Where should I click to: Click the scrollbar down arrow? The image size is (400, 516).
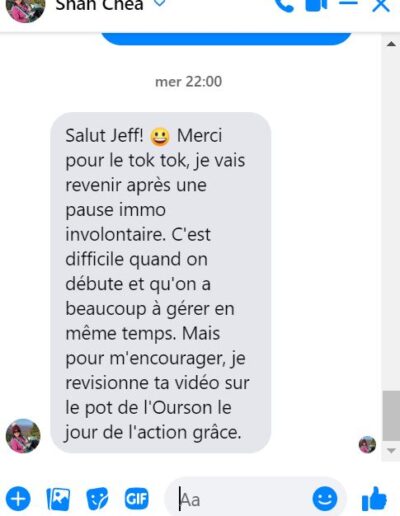coord(391,451)
